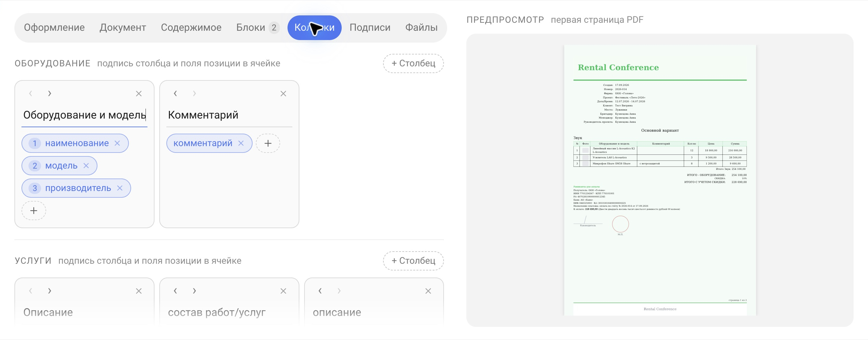The width and height of the screenshot is (868, 340).
Task: Delete lowercase 'описание' column card
Action: pyautogui.click(x=428, y=291)
